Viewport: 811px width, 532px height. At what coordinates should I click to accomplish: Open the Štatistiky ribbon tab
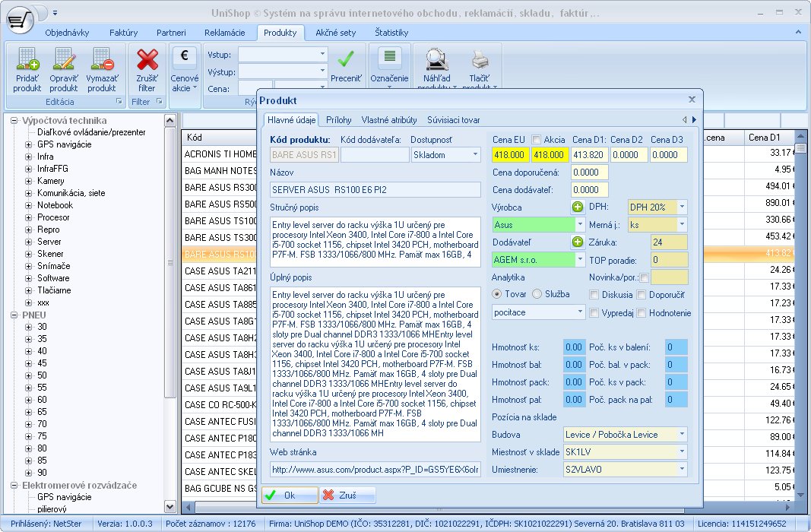(391, 33)
